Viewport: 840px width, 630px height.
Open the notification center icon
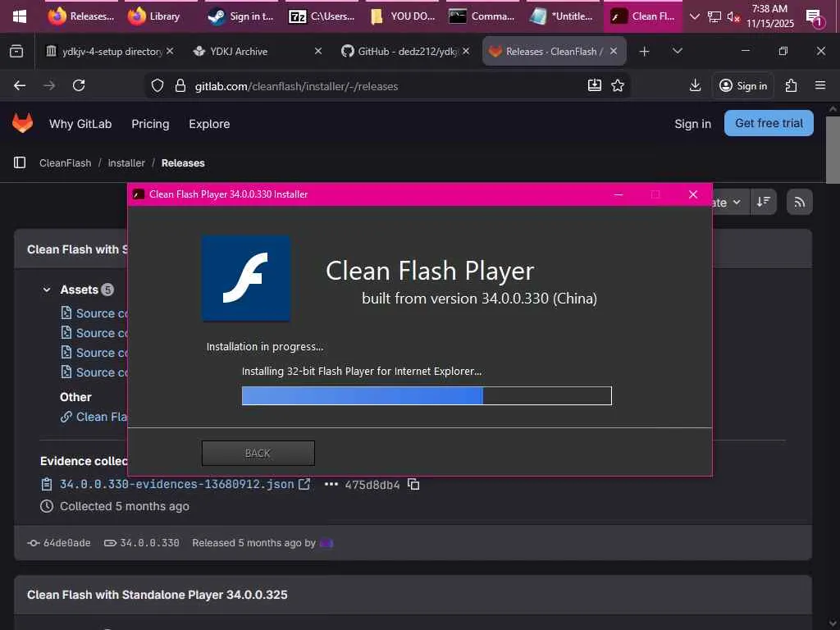point(815,18)
